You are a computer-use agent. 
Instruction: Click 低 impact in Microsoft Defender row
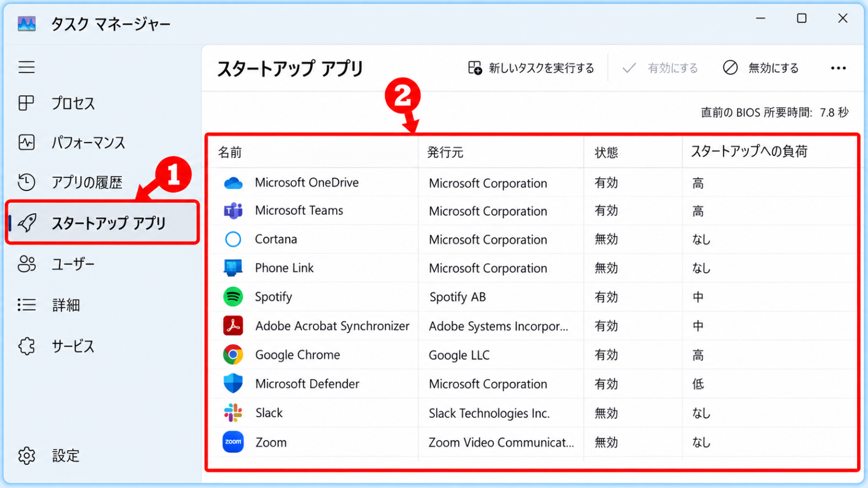point(698,384)
